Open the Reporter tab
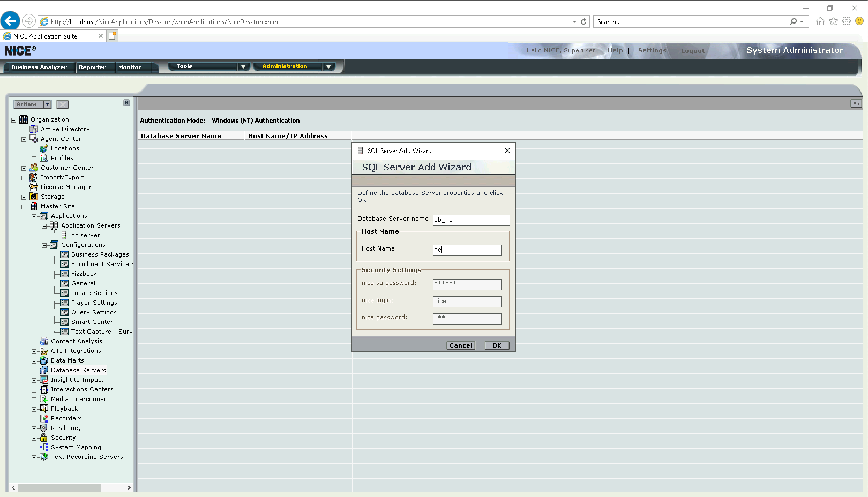Viewport: 868px width, 497px height. 92,67
